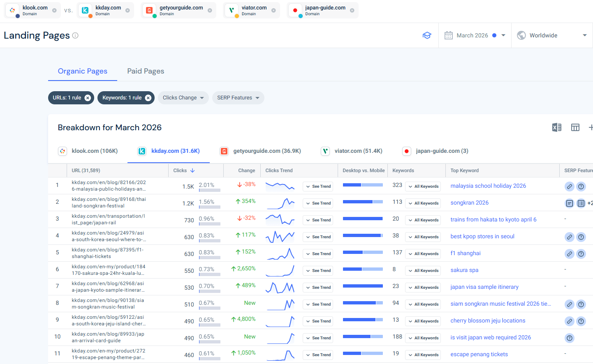593x364 pixels.
Task: Expand See Trend for escape-penang row
Action: [x=318, y=355]
